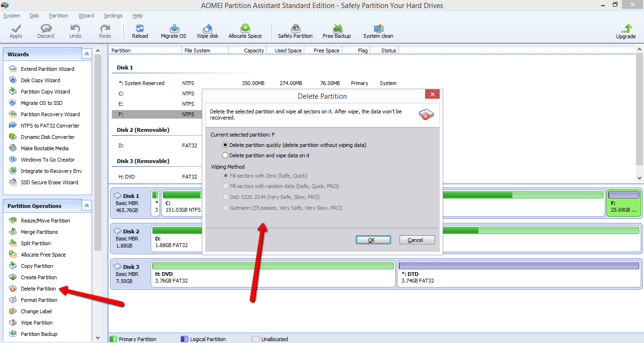Click Cancel in Delete Partition dialog
Viewport: 644px width, 343px height.
417,240
